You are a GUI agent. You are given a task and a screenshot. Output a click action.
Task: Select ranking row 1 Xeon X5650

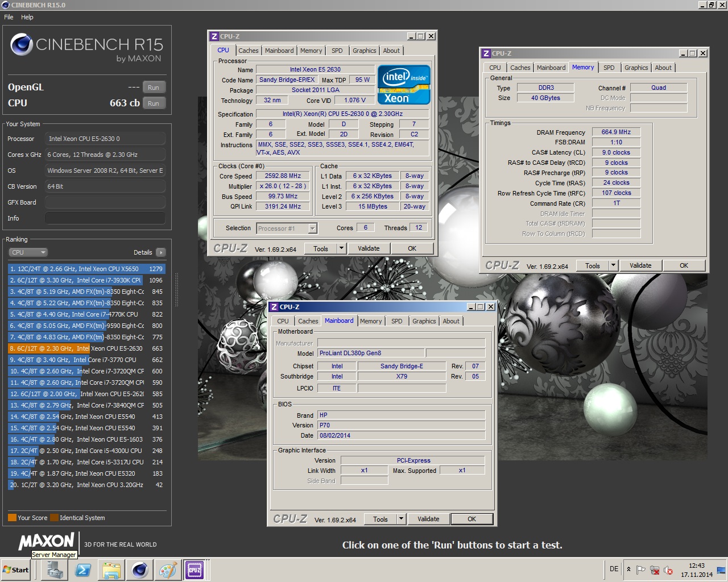pyautogui.click(x=86, y=269)
